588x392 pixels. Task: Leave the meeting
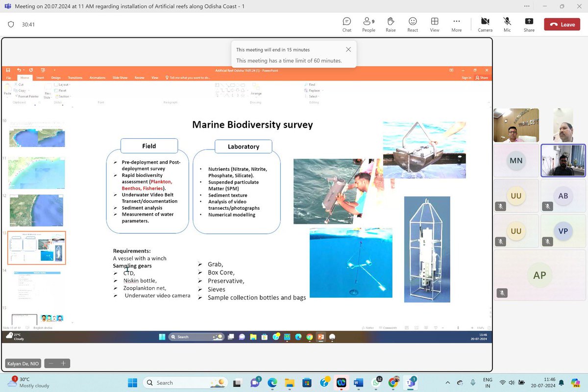coord(563,24)
